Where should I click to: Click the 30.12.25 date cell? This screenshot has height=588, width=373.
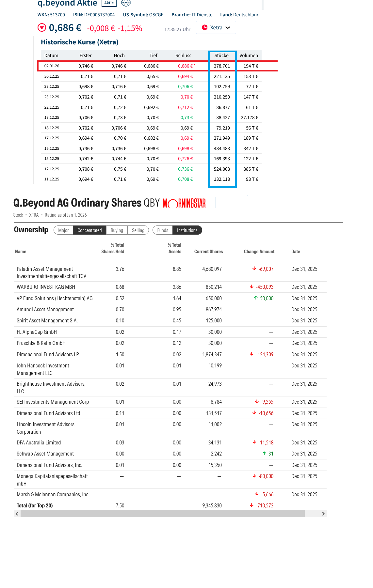click(x=52, y=76)
